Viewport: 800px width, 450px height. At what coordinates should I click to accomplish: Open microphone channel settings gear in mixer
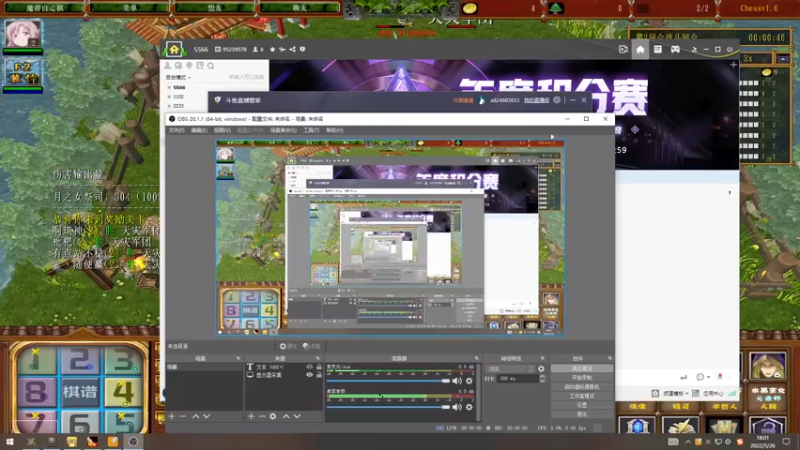[x=469, y=381]
